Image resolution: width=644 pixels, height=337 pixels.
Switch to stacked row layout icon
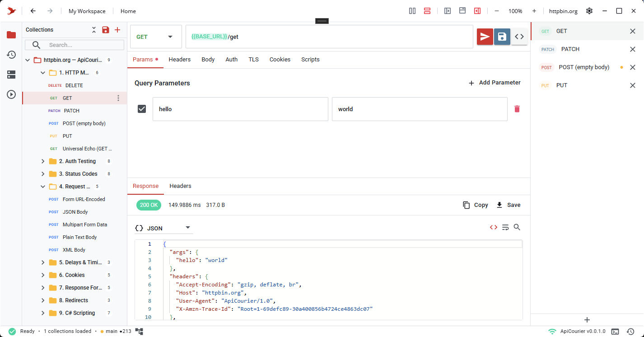[427, 11]
